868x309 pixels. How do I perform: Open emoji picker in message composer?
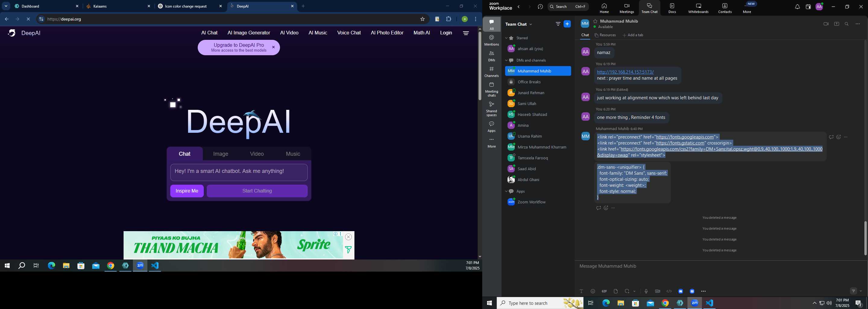[x=593, y=291]
